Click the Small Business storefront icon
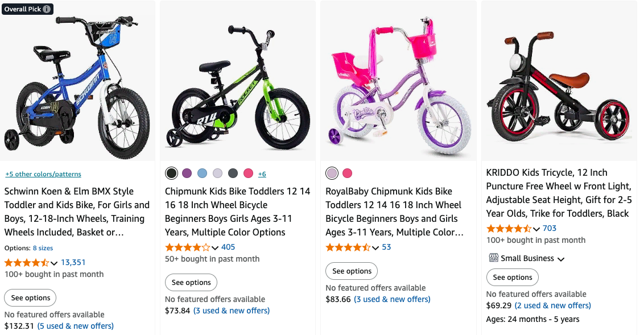This screenshot has height=335, width=644. pyautogui.click(x=493, y=258)
